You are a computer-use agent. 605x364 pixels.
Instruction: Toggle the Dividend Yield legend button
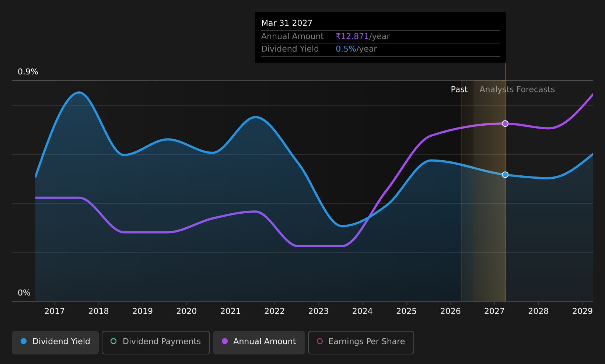point(55,342)
